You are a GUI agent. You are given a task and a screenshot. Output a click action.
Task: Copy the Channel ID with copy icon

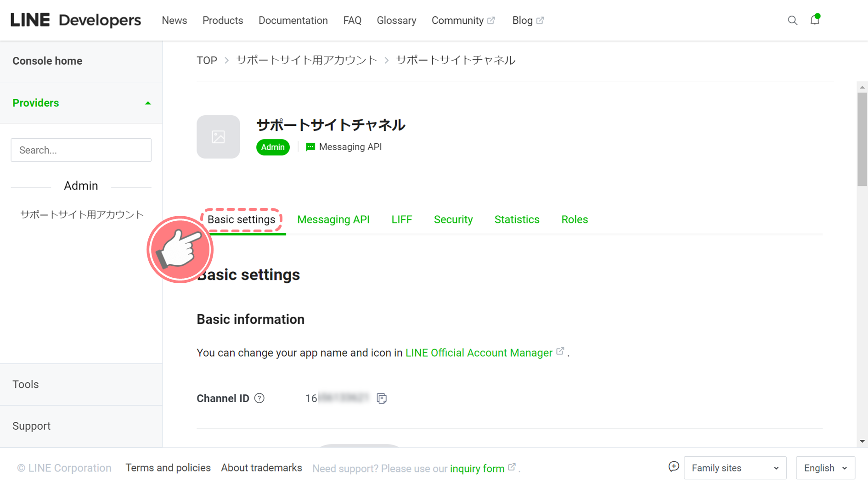[x=382, y=398]
